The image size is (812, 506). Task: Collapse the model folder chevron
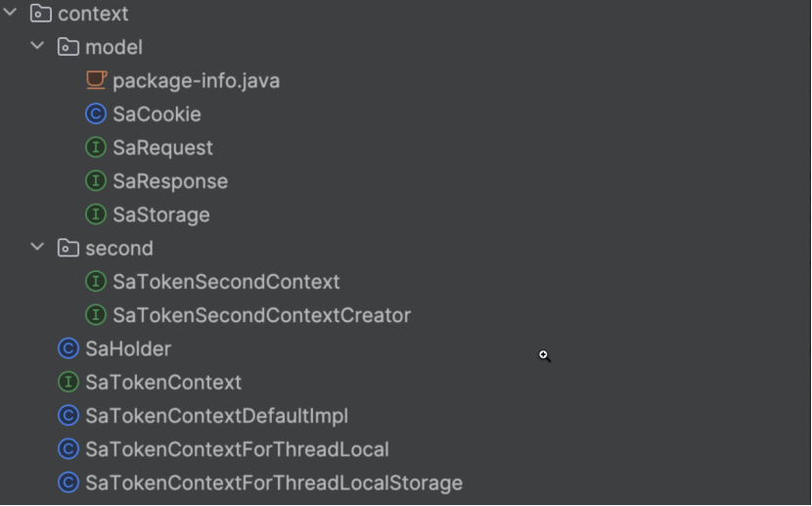[x=37, y=46]
